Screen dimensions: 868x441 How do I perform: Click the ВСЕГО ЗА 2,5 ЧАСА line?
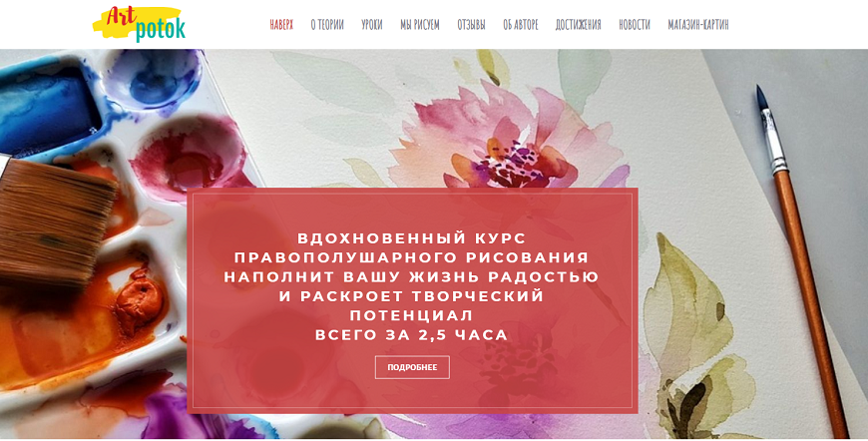tap(411, 335)
